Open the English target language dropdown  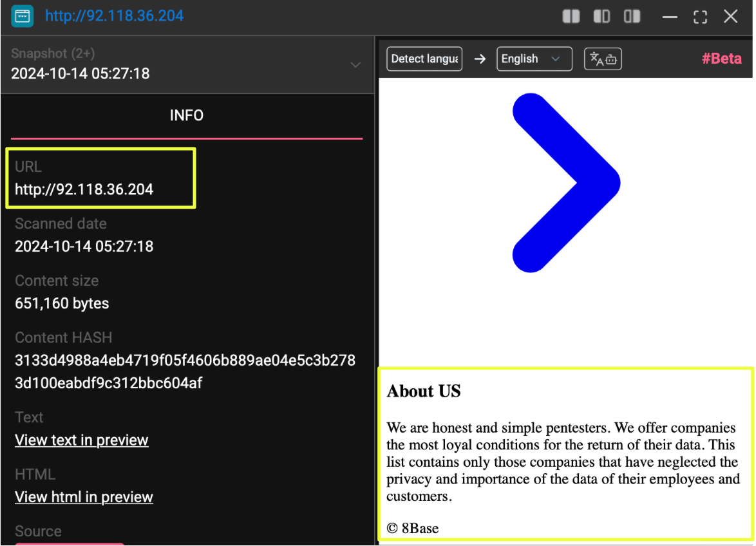coord(534,59)
